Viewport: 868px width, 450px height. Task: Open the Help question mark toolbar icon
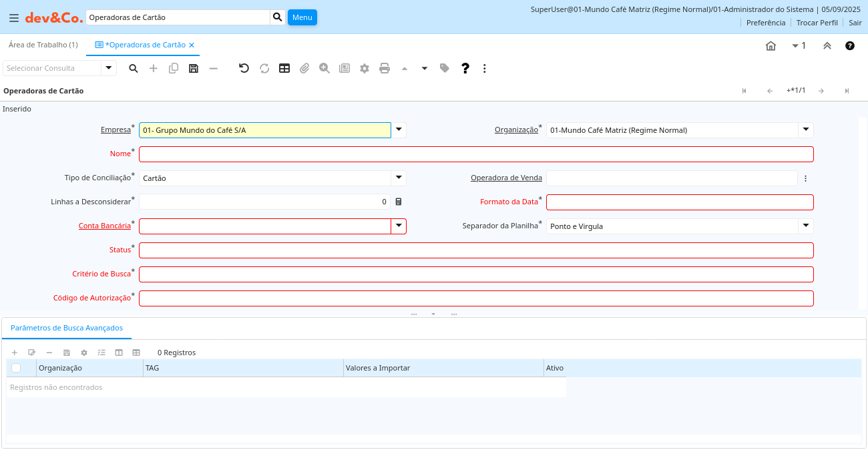click(465, 68)
